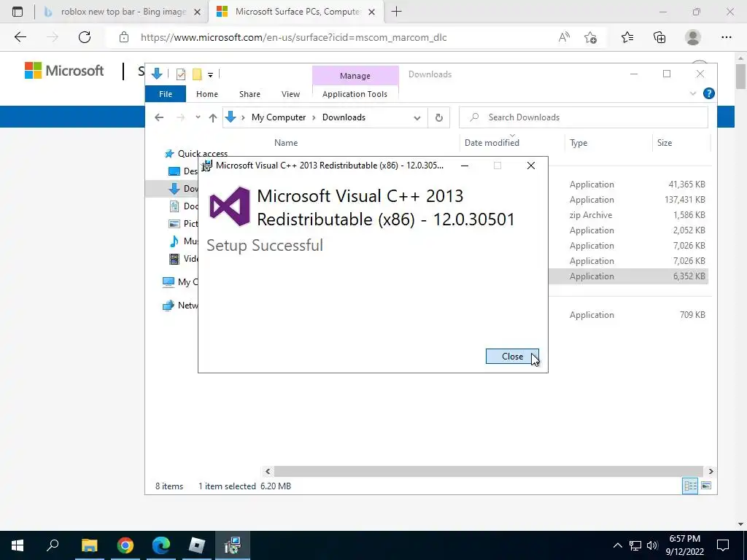Select the Application Tools ribbon tab

click(355, 94)
